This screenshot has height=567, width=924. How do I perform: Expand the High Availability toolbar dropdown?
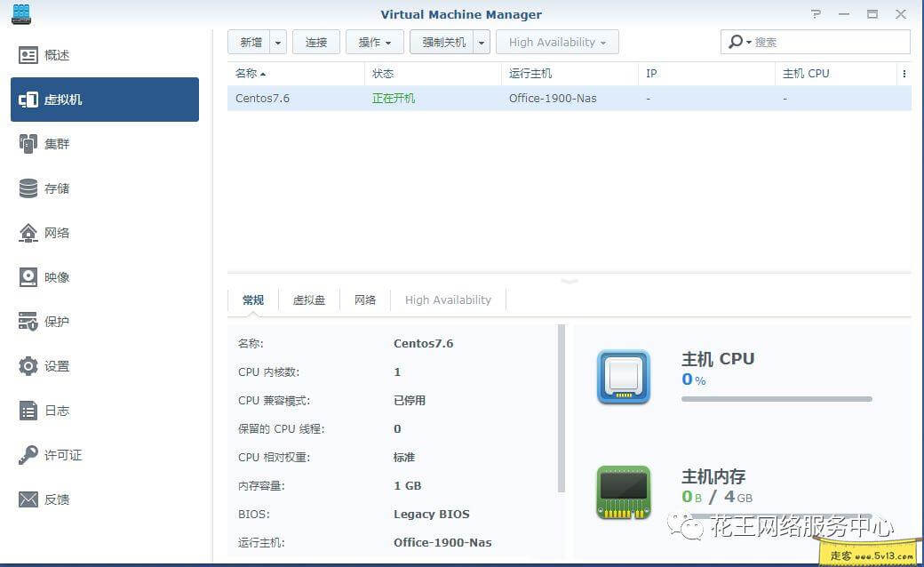pos(557,42)
